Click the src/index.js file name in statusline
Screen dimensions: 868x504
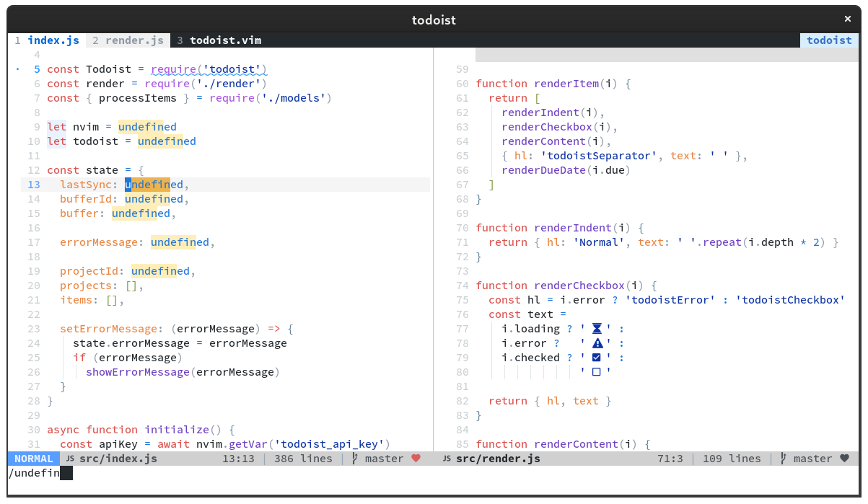(x=118, y=459)
